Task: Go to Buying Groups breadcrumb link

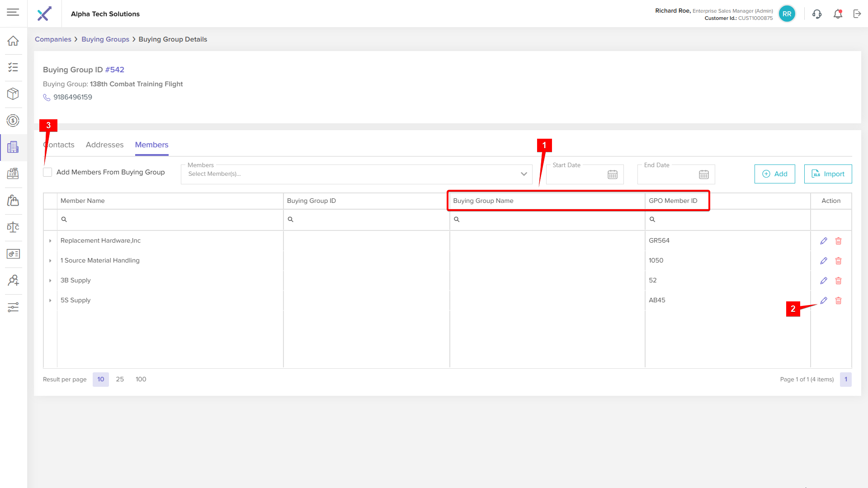Action: tap(105, 39)
